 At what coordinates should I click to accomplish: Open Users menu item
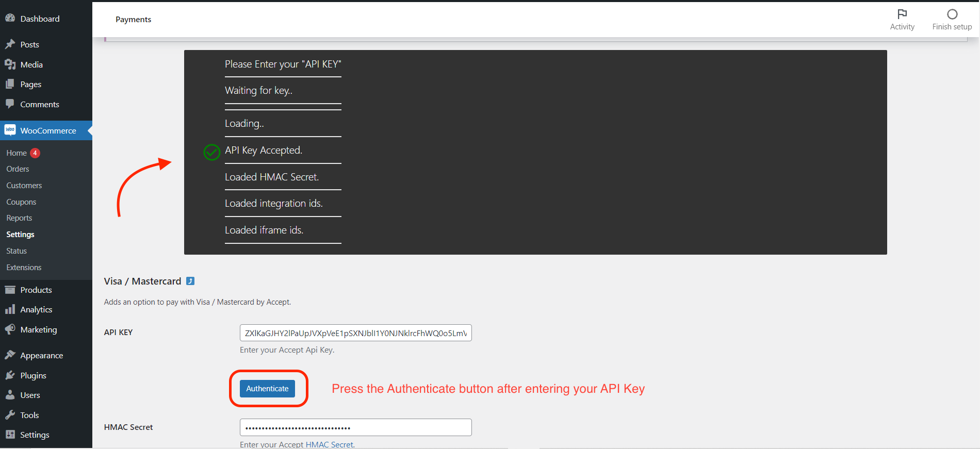[x=30, y=395]
